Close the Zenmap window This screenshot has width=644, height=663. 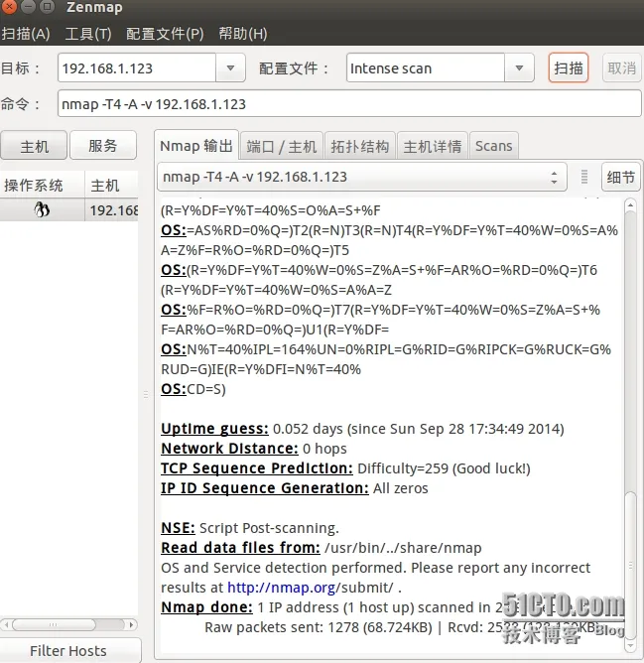pos(9,6)
